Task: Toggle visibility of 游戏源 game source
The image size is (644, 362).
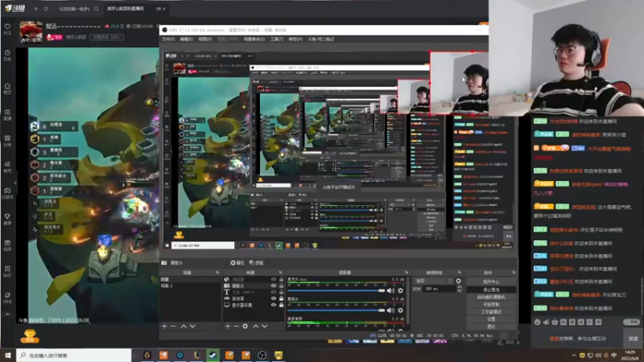Action: tap(274, 298)
